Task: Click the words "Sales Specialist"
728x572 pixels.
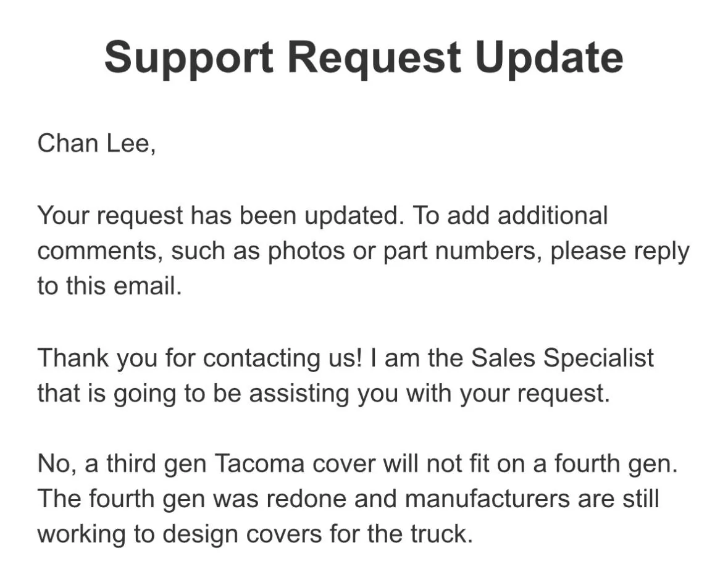Action: 562,358
